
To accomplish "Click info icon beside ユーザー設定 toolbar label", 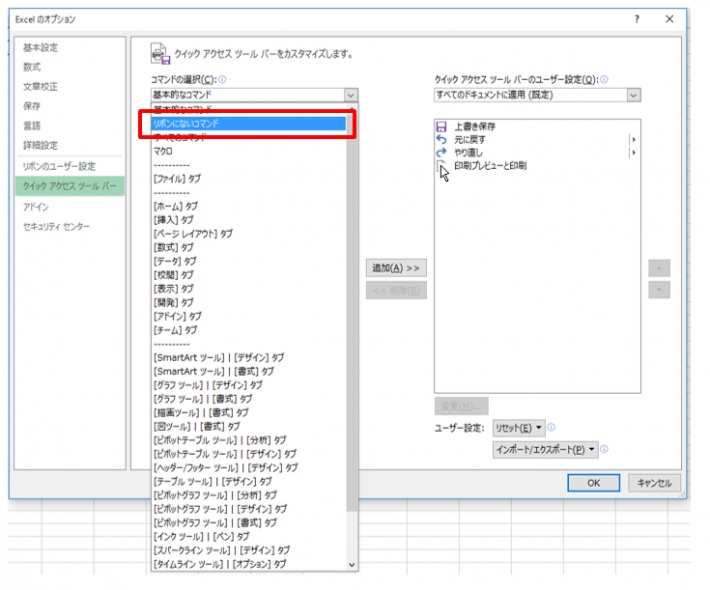I will (604, 80).
